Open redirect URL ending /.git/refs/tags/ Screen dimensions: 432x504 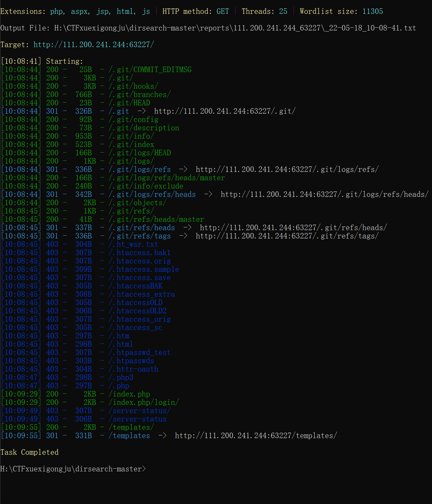(287, 236)
